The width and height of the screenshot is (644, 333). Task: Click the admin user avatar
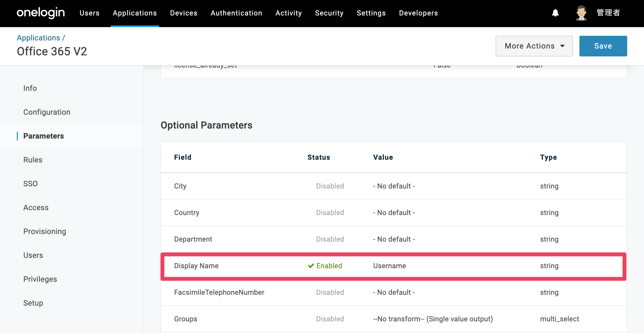pos(581,13)
